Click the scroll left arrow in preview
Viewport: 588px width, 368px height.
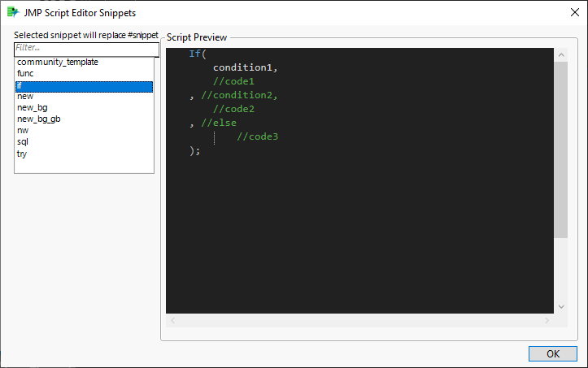(x=172, y=320)
